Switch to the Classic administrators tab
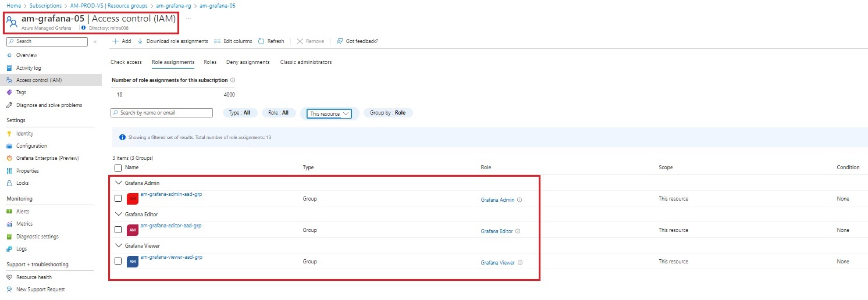Image resolution: width=868 pixels, height=300 pixels. [306, 62]
